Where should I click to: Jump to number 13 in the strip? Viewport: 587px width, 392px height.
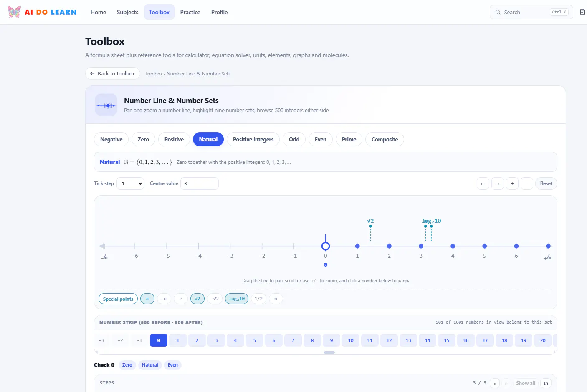point(408,340)
